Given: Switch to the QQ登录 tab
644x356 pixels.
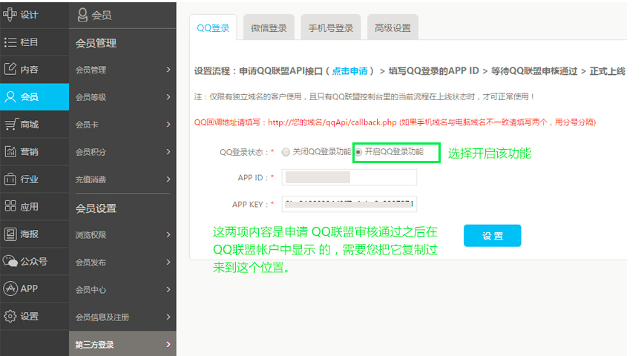Looking at the screenshot, I should coord(213,27).
